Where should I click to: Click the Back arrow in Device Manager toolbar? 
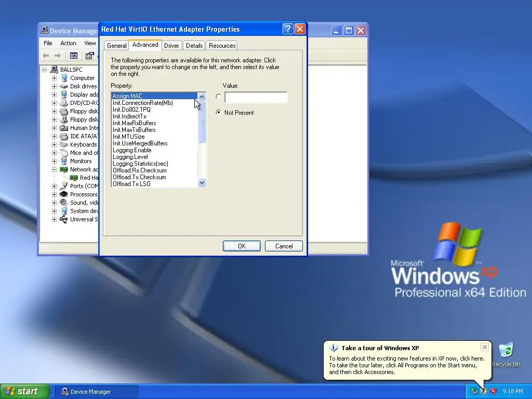click(x=46, y=56)
